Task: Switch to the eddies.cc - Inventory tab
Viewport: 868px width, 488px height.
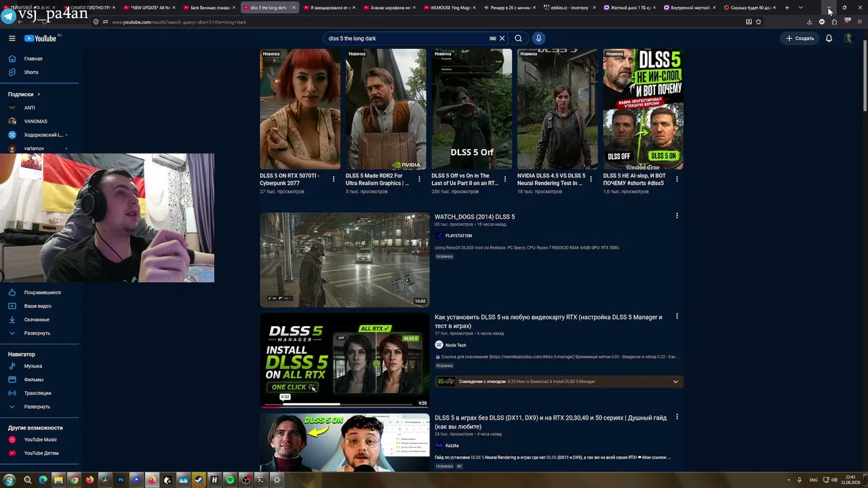Action: [x=570, y=7]
